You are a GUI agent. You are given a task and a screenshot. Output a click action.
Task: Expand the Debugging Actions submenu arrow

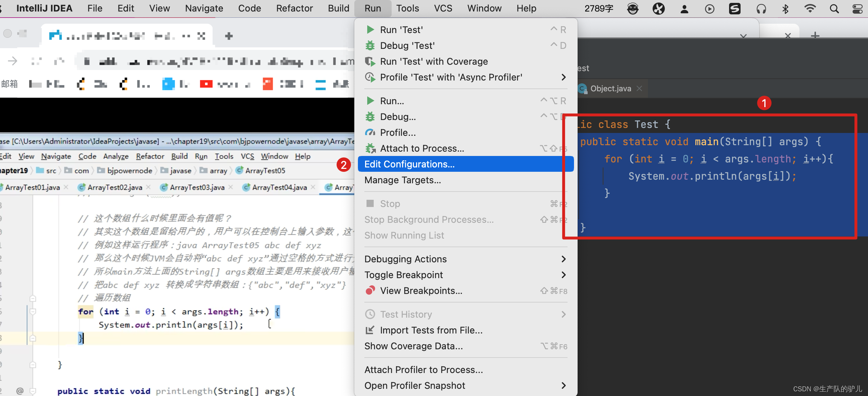pos(563,259)
